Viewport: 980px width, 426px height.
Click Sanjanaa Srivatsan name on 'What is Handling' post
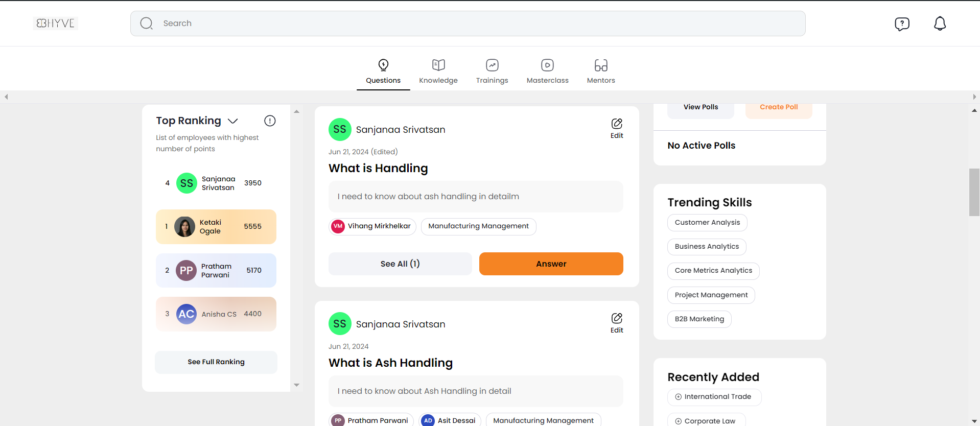click(x=401, y=130)
